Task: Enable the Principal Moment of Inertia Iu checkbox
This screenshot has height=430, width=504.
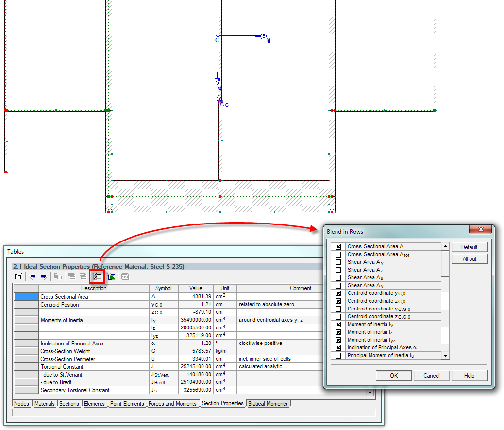Action: (338, 355)
